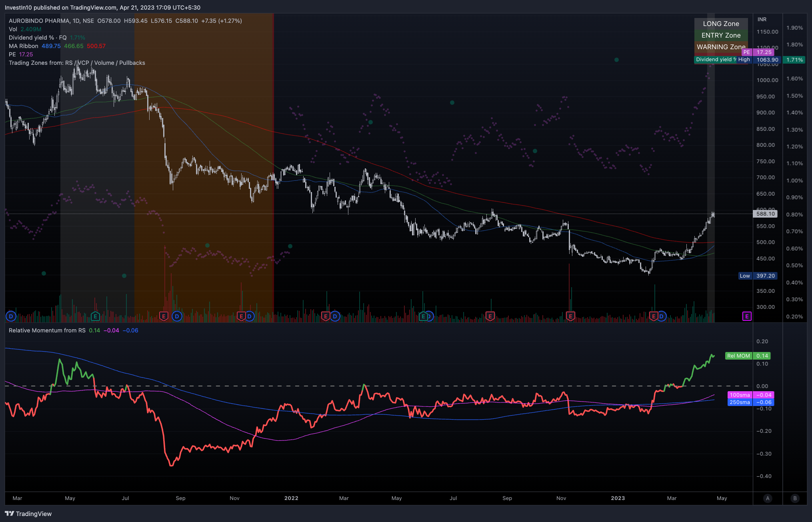The width and height of the screenshot is (812, 522).
Task: Click the Low 397.20 price label
Action: click(758, 276)
